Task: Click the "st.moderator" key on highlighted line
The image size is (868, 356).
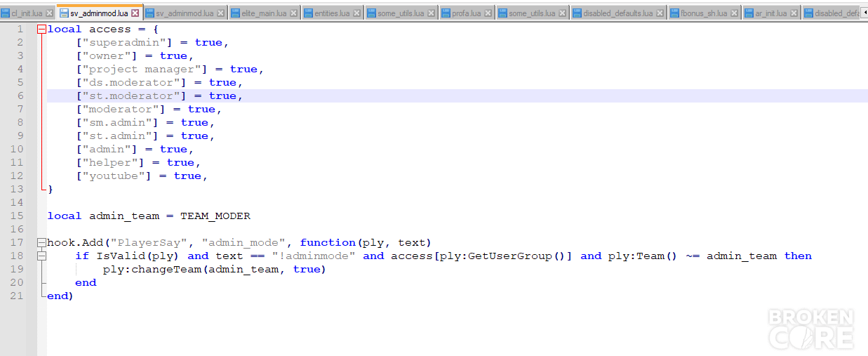Action: pos(132,96)
